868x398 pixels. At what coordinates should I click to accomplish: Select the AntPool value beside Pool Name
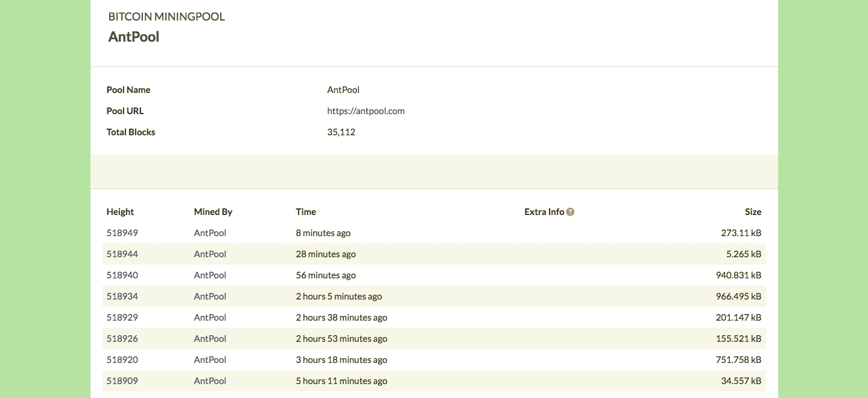343,90
